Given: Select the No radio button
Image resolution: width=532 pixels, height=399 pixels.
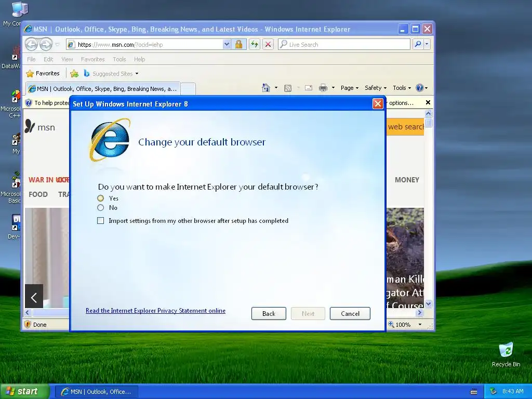Looking at the screenshot, I should click(x=100, y=208).
